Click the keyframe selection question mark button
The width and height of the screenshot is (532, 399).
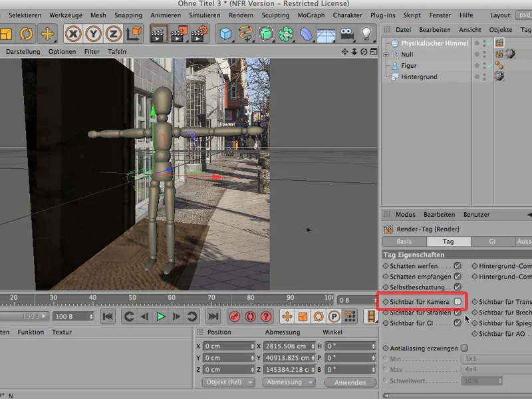click(266, 317)
